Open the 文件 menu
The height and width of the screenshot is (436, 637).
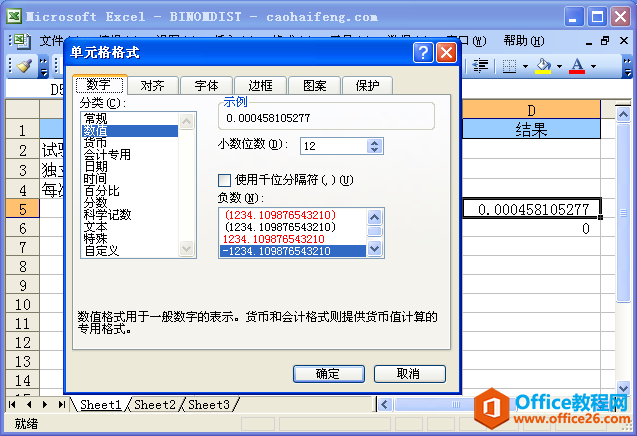[52, 41]
